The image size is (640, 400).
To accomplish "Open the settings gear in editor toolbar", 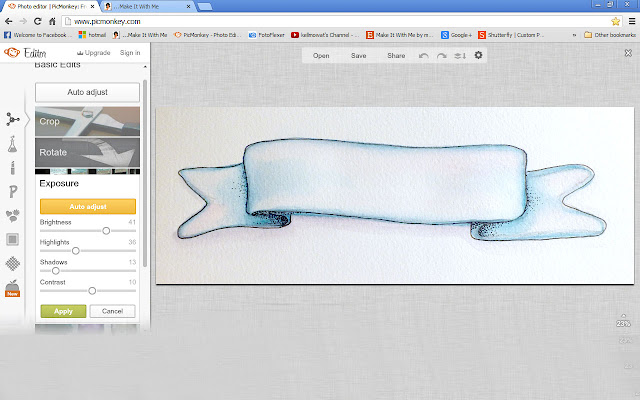I will point(478,55).
